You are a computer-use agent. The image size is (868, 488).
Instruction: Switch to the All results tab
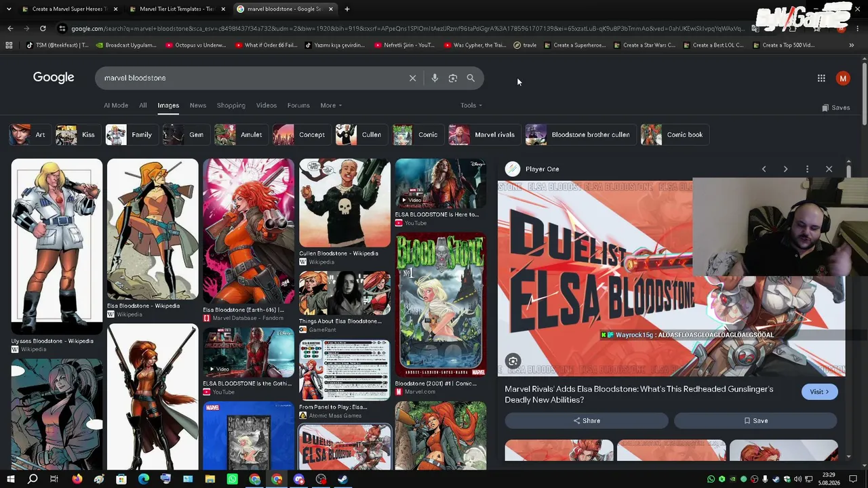(x=142, y=105)
